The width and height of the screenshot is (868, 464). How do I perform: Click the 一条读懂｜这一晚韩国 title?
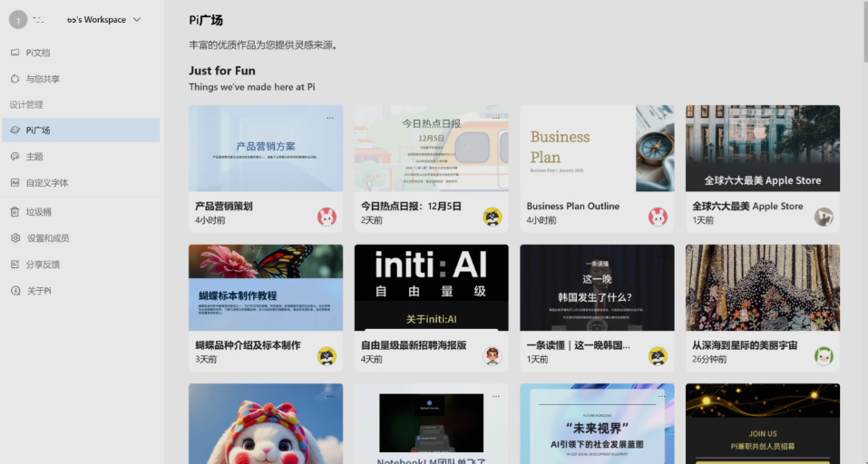[578, 345]
